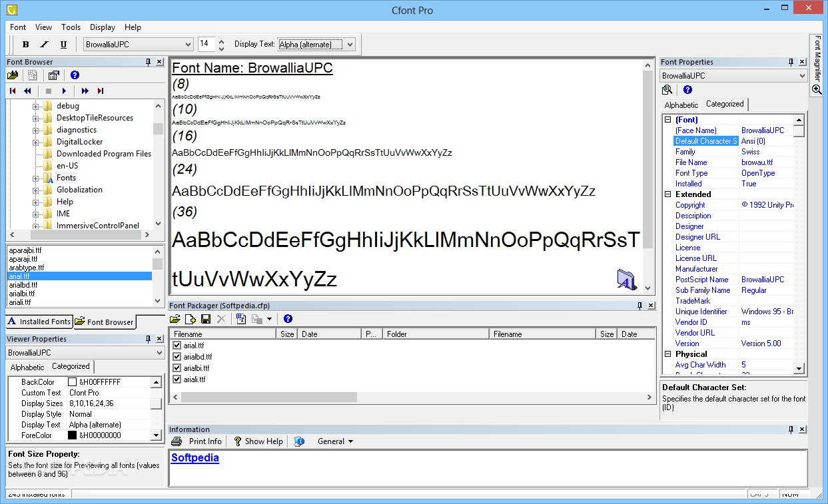828x504 pixels.
Task: Click the Font Magnifier zoom icon
Action: (x=817, y=89)
